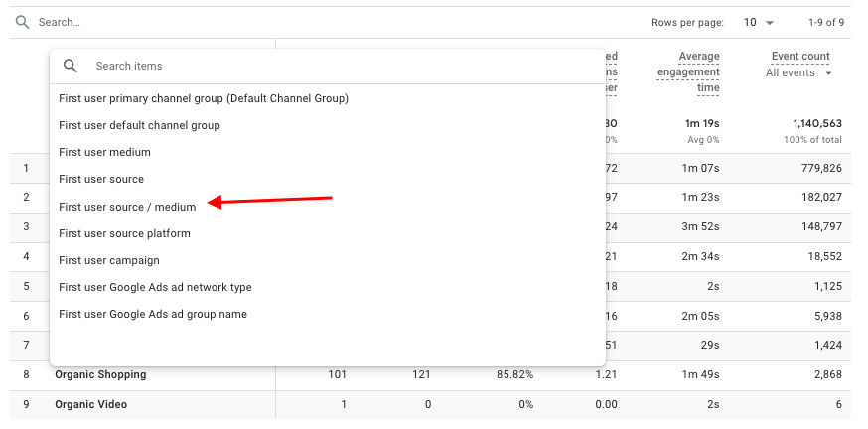Select First user Google Ads ad group name
868x429 pixels.
(153, 314)
